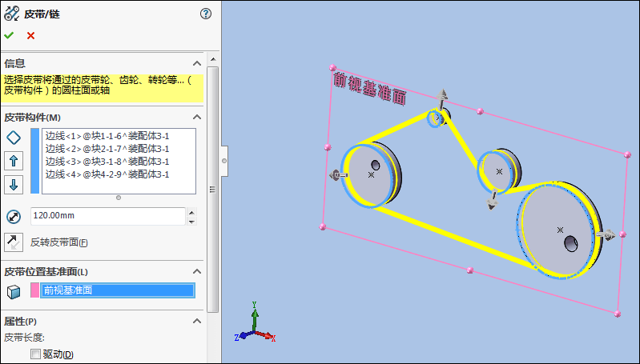
Task: Select the 前视基准面 plane field
Action: pyautogui.click(x=118, y=290)
